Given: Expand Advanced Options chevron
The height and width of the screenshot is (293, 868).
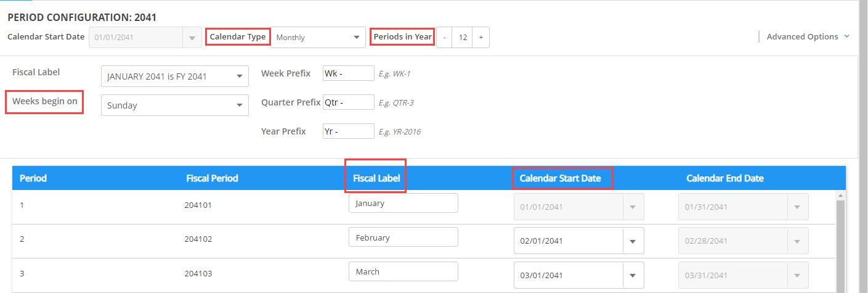Looking at the screenshot, I should click(x=846, y=36).
